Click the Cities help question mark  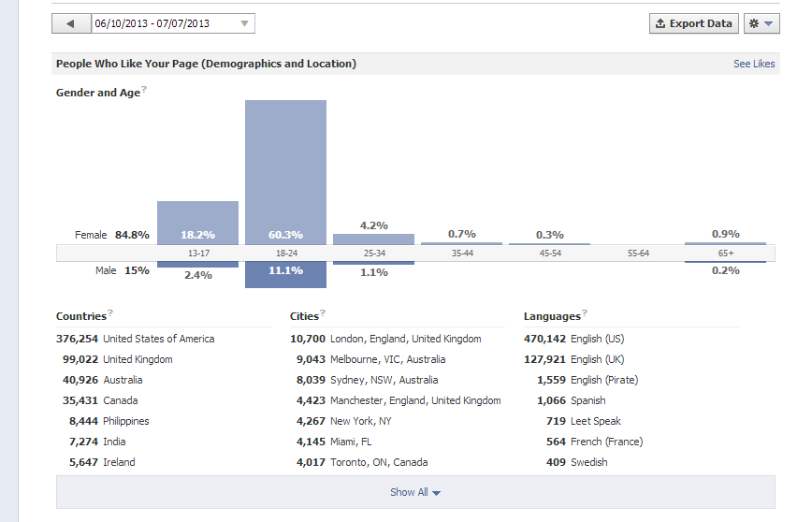coord(323,312)
